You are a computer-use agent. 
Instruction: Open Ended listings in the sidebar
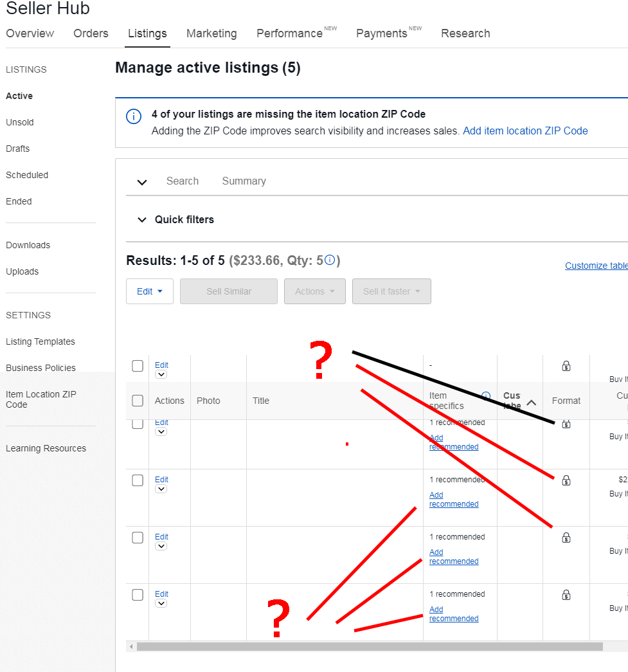click(19, 201)
